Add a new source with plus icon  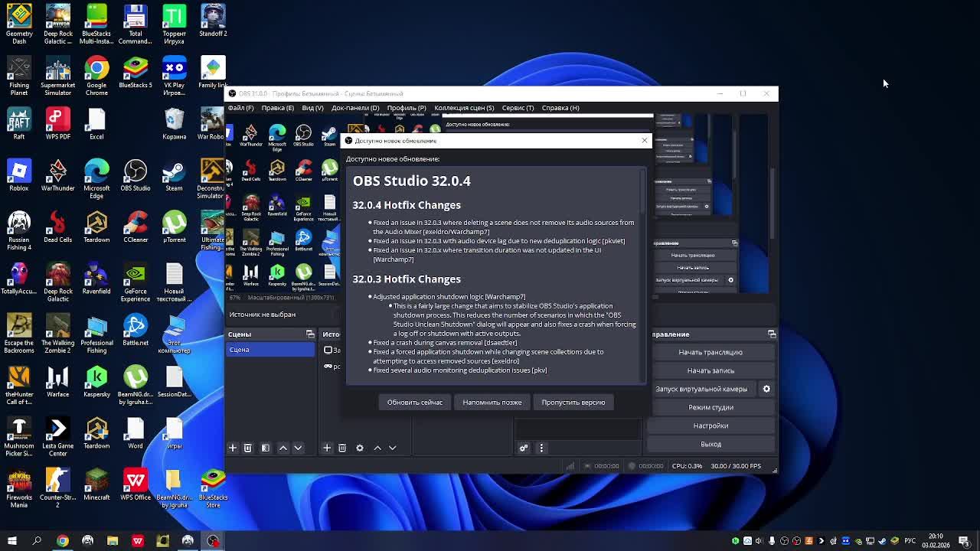click(327, 448)
